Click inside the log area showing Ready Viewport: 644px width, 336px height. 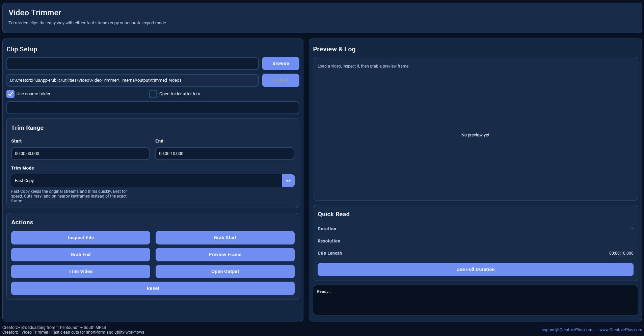click(475, 301)
